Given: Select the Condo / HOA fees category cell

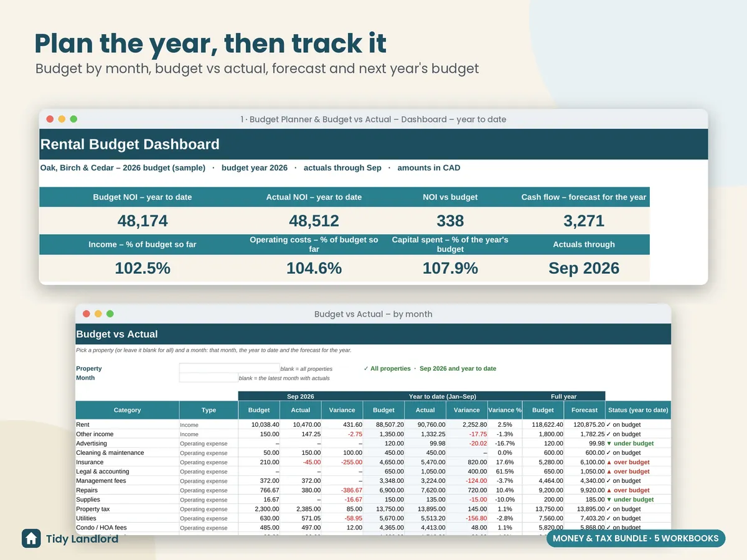Looking at the screenshot, I should 127,528.
